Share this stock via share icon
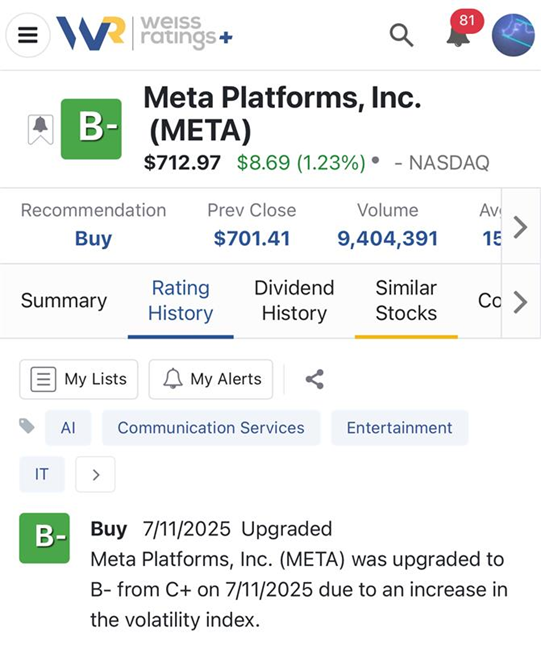 click(315, 379)
